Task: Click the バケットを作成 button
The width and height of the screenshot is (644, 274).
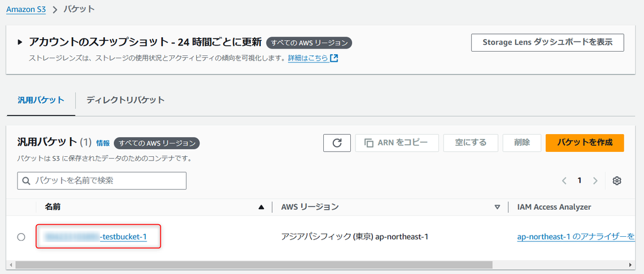Action: click(x=585, y=143)
